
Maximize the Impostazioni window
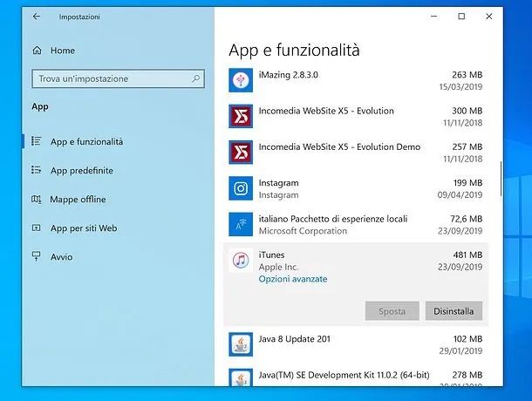tap(461, 17)
